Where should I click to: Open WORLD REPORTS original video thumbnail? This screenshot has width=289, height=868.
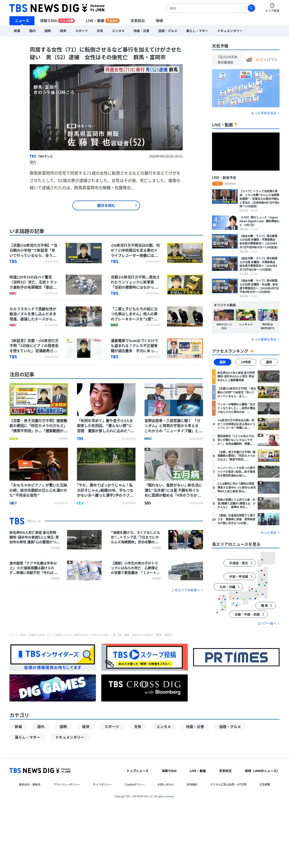[x=267, y=315]
